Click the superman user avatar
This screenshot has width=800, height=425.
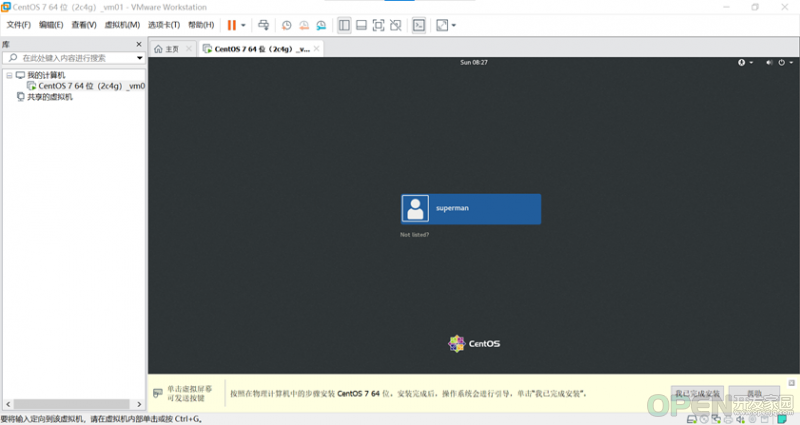pos(415,209)
